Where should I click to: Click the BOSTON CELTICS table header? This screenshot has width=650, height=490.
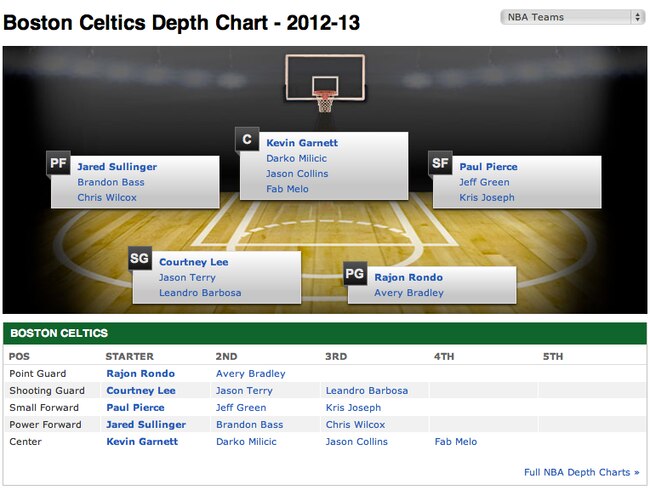point(325,333)
